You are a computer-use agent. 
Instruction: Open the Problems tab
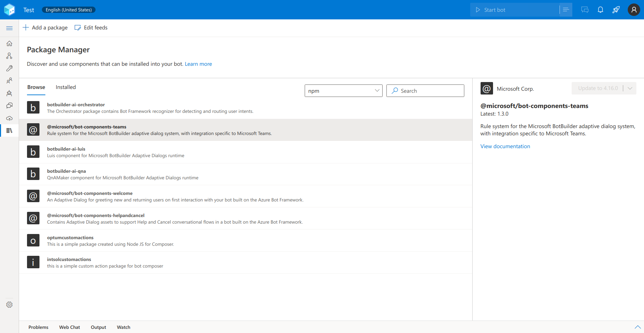coord(38,327)
